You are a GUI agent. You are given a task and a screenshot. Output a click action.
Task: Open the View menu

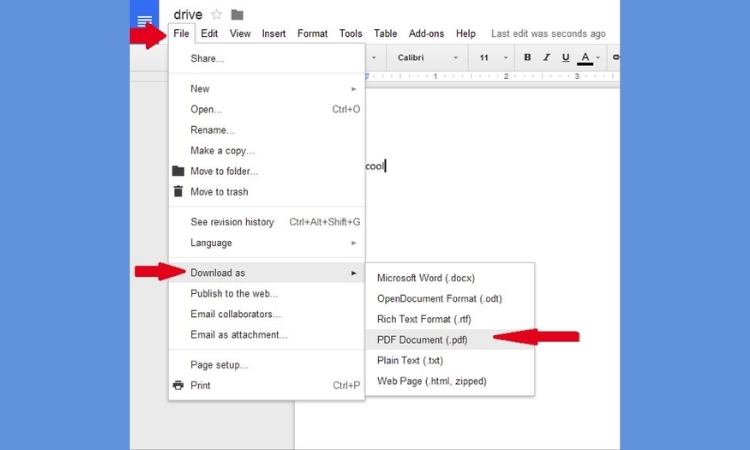click(240, 33)
